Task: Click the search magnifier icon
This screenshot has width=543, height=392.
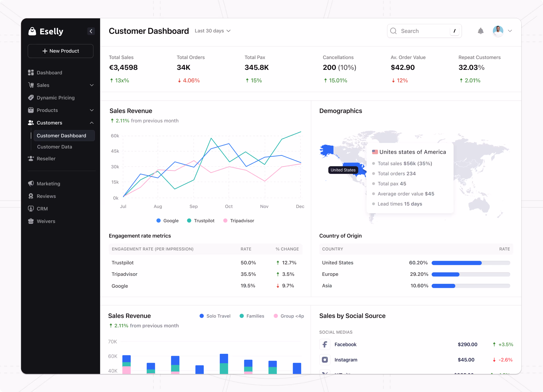Action: (393, 31)
